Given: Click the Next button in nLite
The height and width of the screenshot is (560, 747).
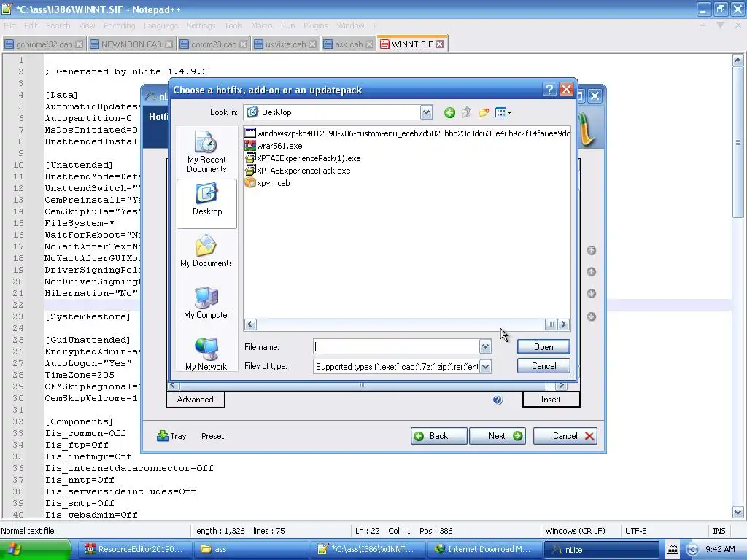Looking at the screenshot, I should [x=498, y=436].
